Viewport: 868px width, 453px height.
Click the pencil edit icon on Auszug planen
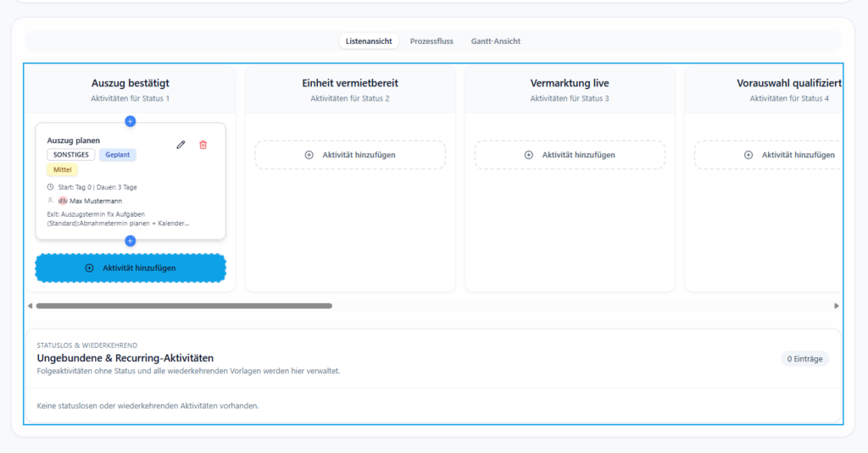click(x=181, y=145)
